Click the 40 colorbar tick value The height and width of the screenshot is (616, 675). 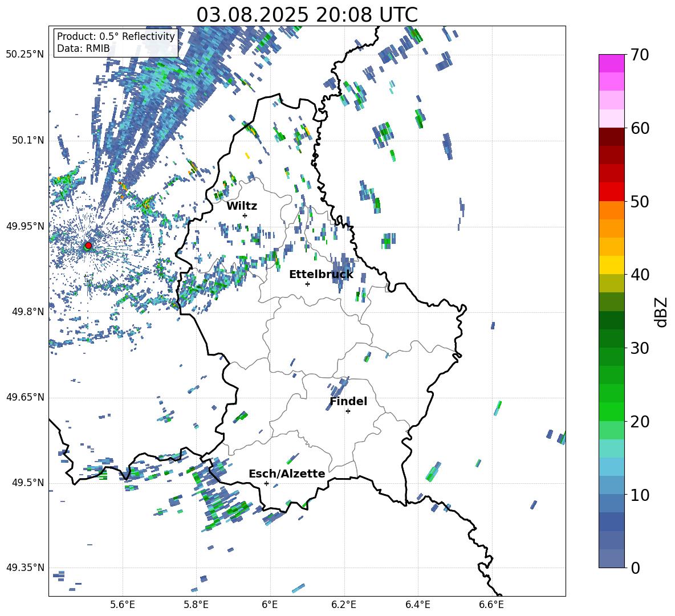[x=639, y=275]
